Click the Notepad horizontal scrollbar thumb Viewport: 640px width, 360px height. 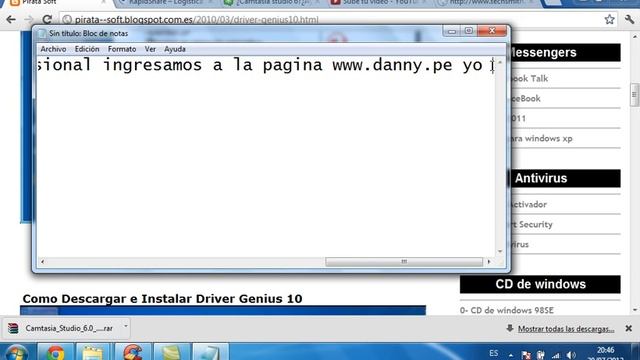pyautogui.click(x=404, y=262)
